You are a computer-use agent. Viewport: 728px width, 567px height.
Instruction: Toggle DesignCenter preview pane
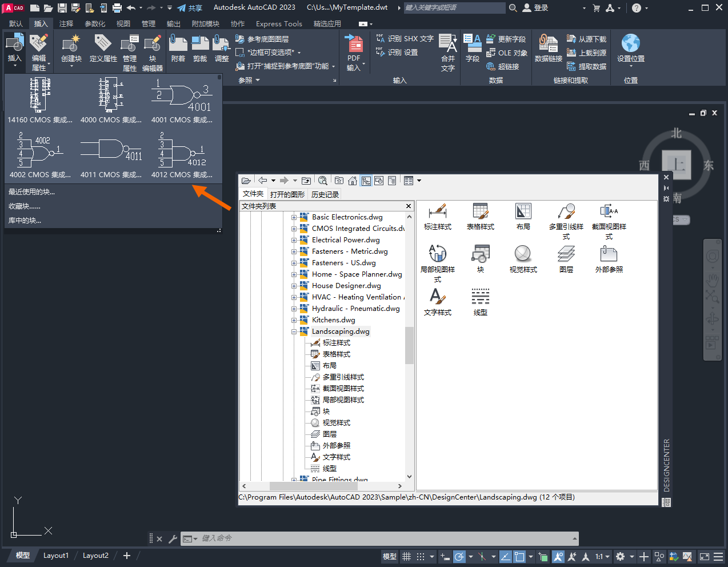click(x=379, y=181)
